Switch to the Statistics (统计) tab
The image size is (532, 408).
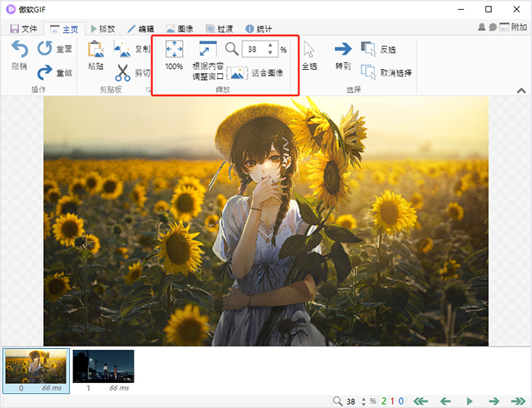click(259, 29)
